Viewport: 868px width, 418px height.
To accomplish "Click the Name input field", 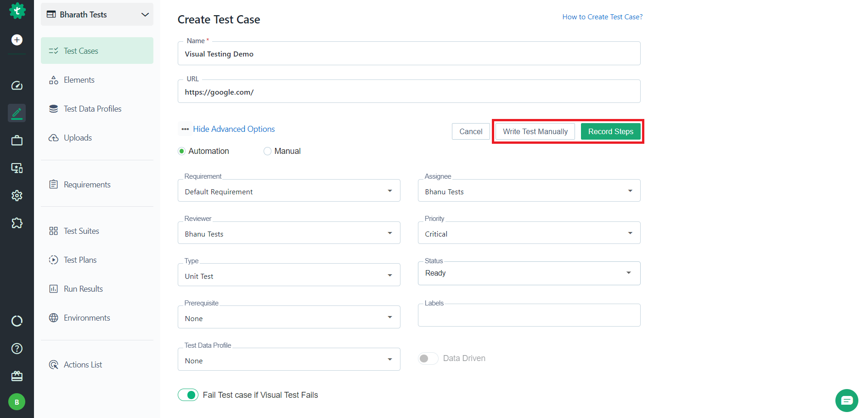I will 409,54.
